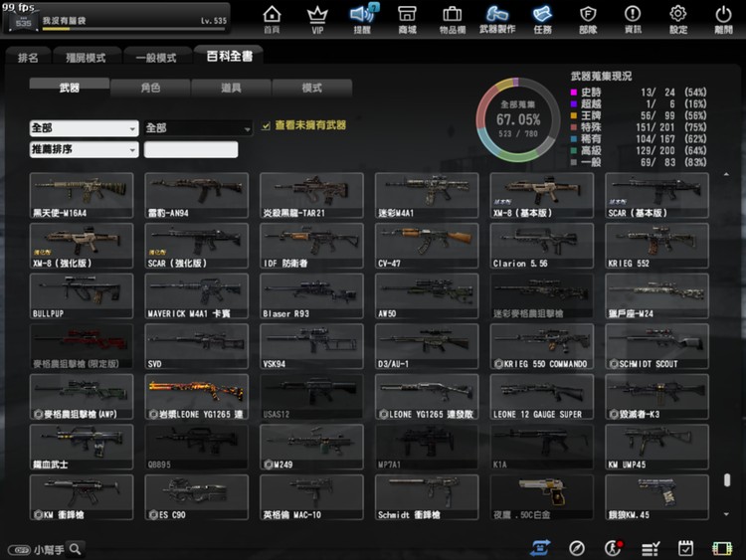Open the 商城 shop icon
Image resolution: width=746 pixels, height=560 pixels.
pos(407,18)
